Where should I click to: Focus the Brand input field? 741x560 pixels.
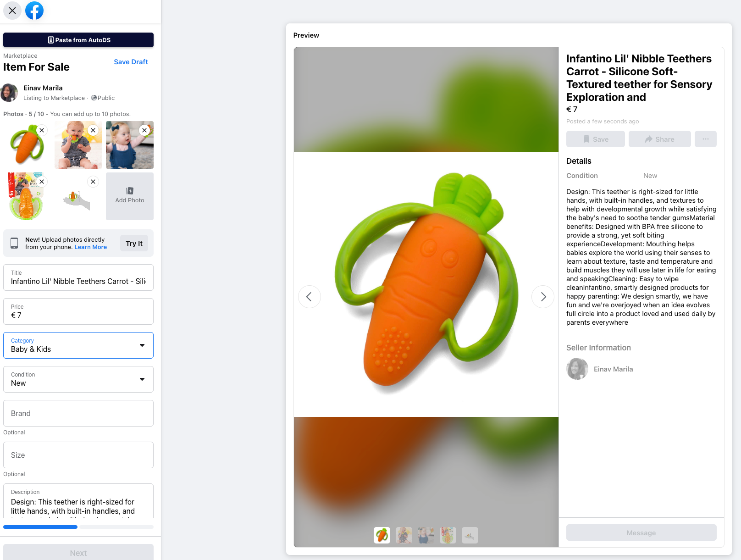(78, 413)
